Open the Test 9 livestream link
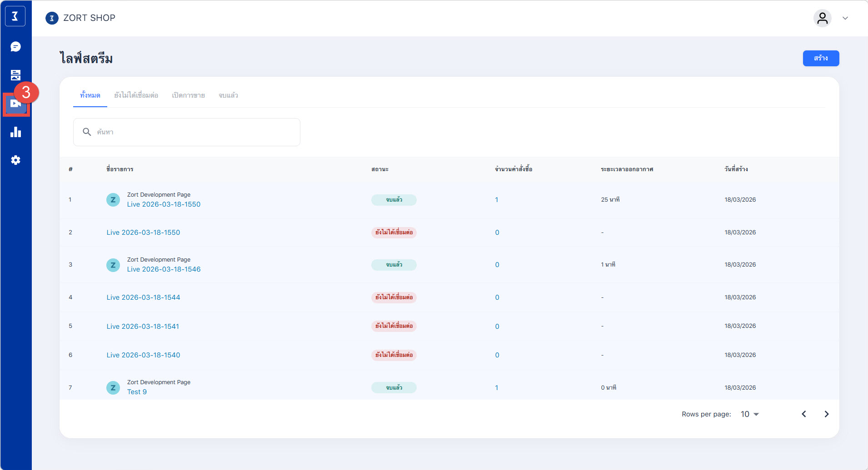The width and height of the screenshot is (868, 470). pyautogui.click(x=137, y=392)
